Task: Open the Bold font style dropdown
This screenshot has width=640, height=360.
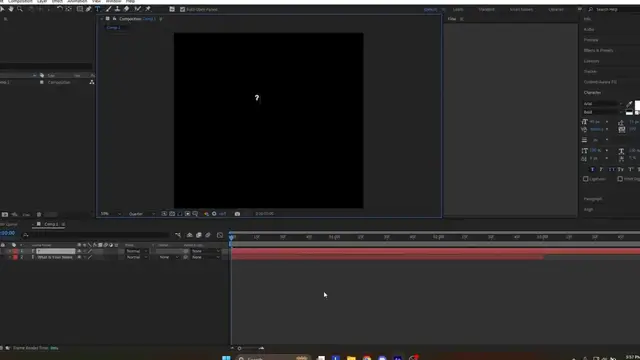Action: pos(603,112)
